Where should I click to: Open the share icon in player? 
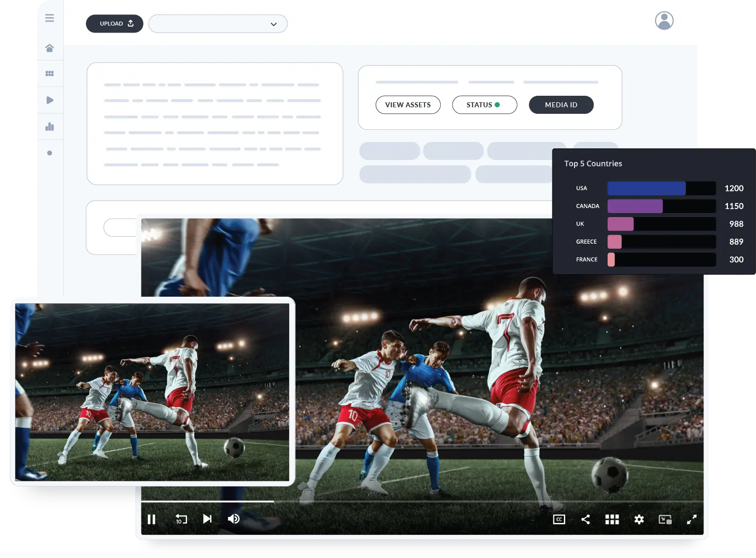point(586,519)
